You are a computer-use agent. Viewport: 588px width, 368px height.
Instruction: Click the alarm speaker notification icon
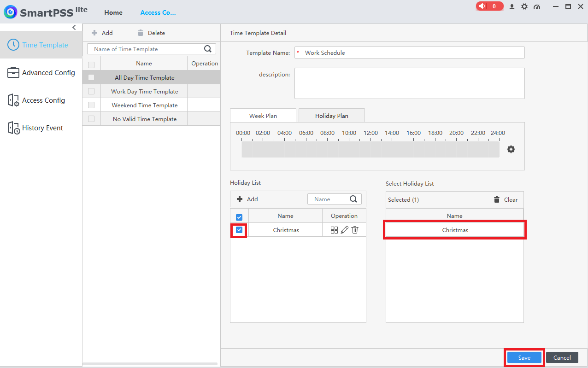pyautogui.click(x=482, y=6)
